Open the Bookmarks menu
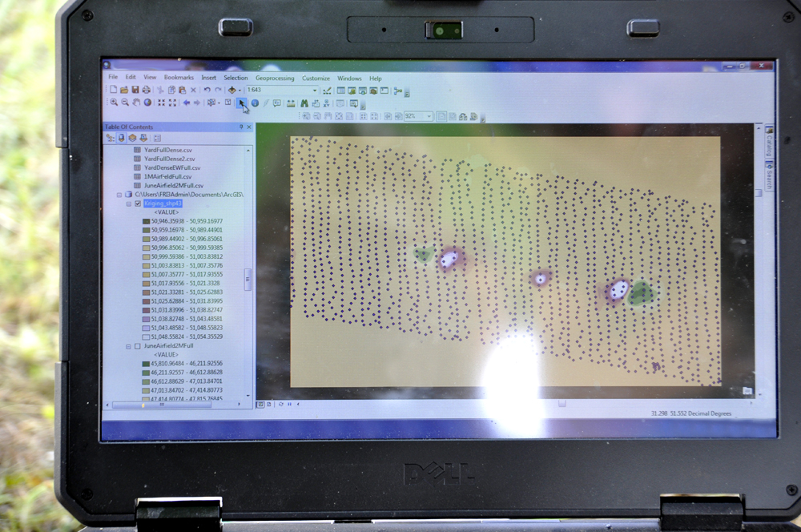 click(x=179, y=79)
